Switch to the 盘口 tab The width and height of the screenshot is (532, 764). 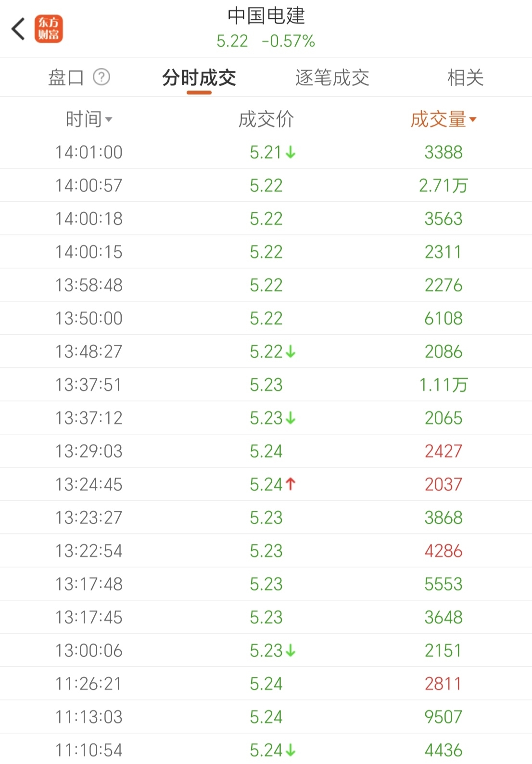tap(66, 78)
